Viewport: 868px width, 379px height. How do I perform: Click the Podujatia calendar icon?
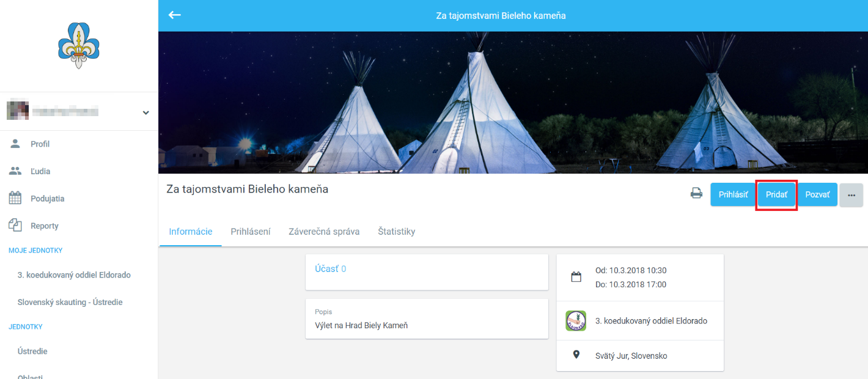pyautogui.click(x=15, y=198)
